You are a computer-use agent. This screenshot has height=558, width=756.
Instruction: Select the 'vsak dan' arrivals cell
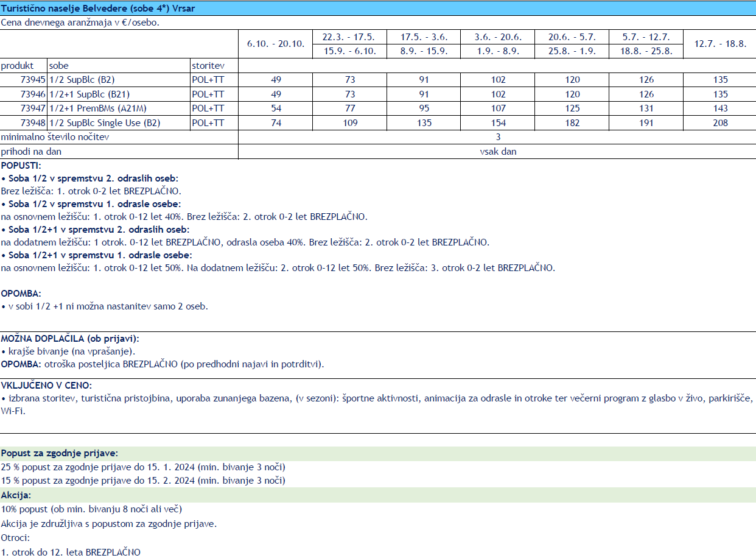click(497, 152)
